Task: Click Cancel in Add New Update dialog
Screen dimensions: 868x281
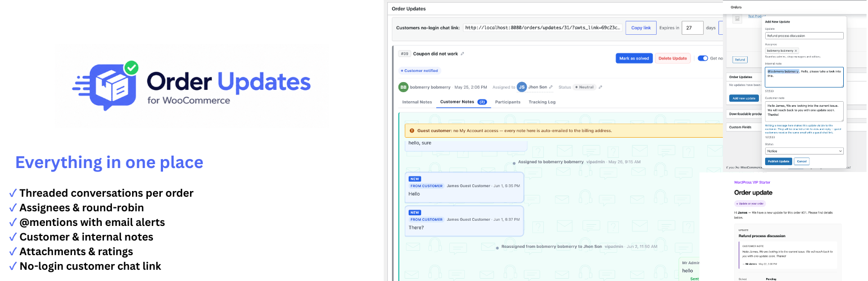Action: coord(802,161)
